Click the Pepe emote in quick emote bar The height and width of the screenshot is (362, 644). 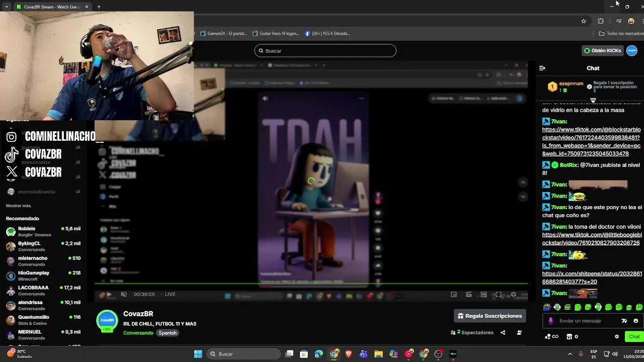[x=547, y=307]
